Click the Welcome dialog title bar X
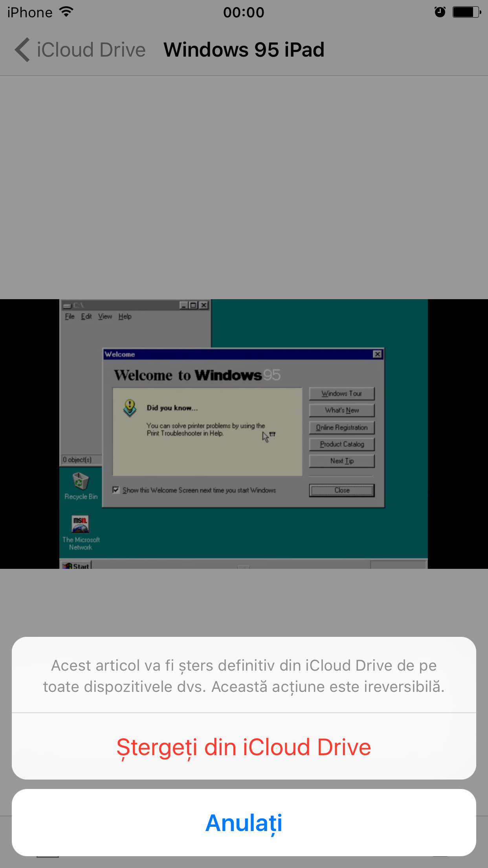This screenshot has height=868, width=488. pyautogui.click(x=377, y=354)
